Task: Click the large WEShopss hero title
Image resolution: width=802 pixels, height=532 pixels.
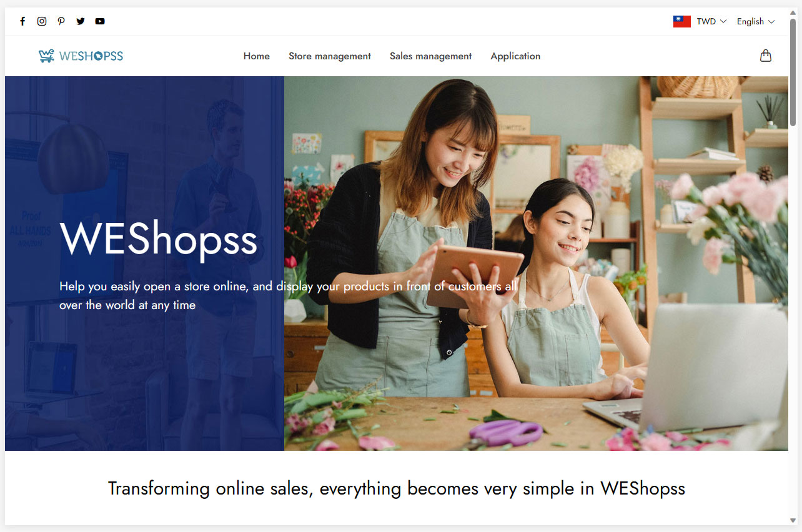Action: coord(159,239)
